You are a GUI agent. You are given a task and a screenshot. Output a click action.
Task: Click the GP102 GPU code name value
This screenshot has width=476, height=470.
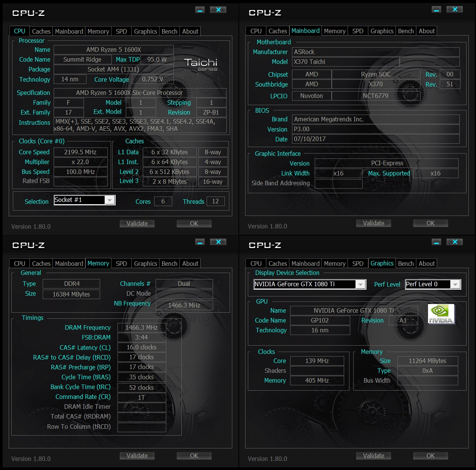320,320
